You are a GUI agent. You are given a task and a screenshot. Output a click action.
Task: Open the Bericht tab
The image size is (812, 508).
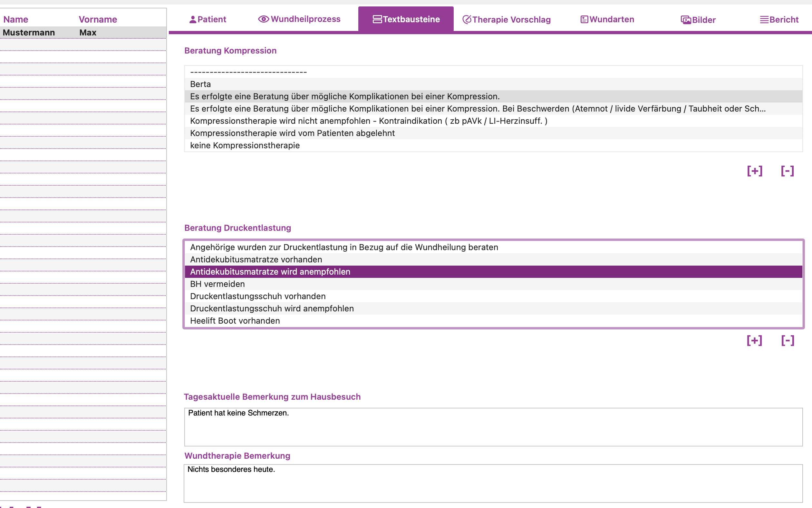[x=779, y=19]
